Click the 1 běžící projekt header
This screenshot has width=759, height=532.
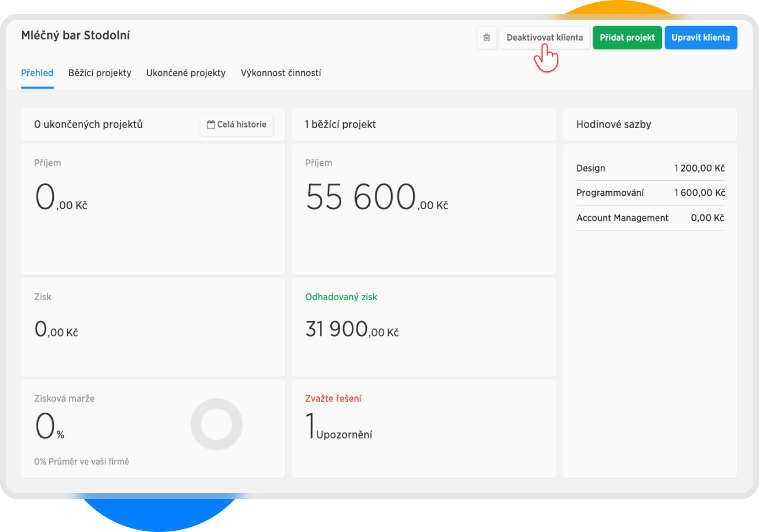pyautogui.click(x=340, y=124)
